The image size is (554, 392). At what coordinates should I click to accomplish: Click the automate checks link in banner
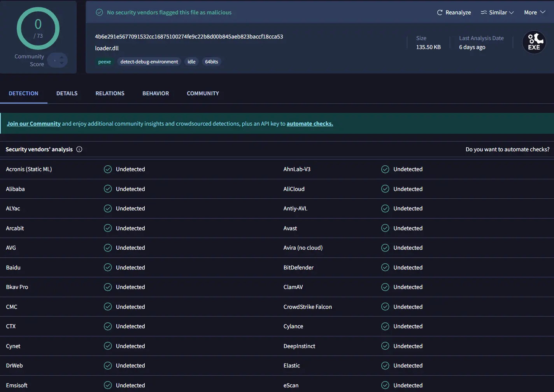(310, 124)
